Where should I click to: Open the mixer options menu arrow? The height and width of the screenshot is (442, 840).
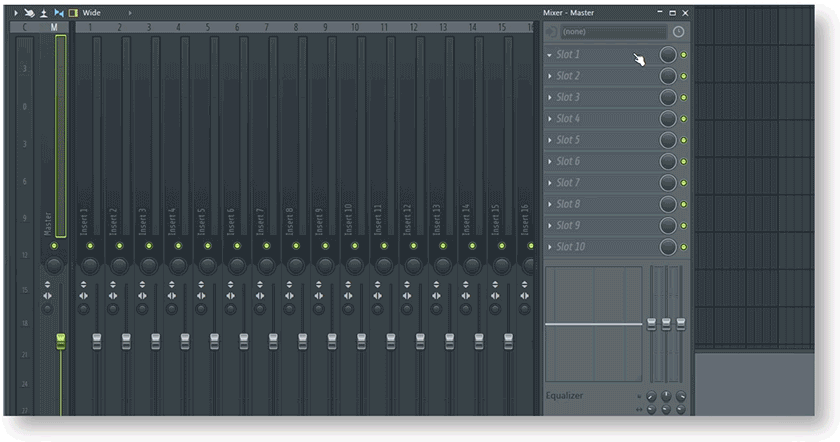tap(16, 13)
